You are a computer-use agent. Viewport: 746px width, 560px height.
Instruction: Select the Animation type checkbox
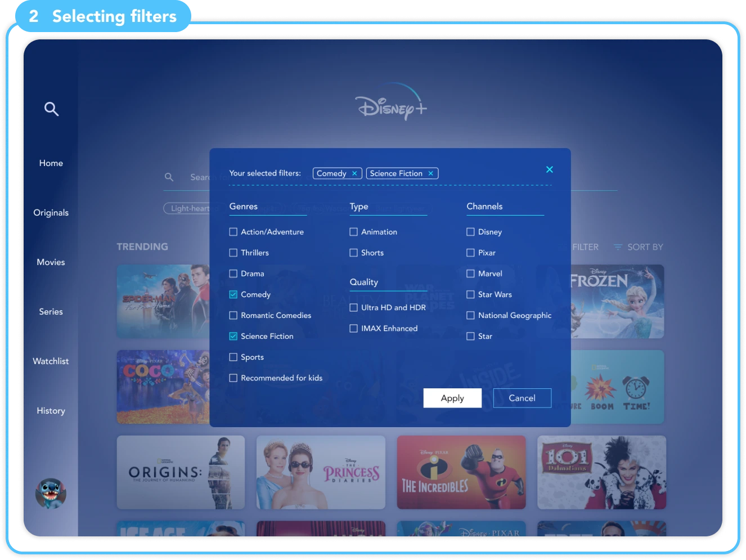(354, 232)
